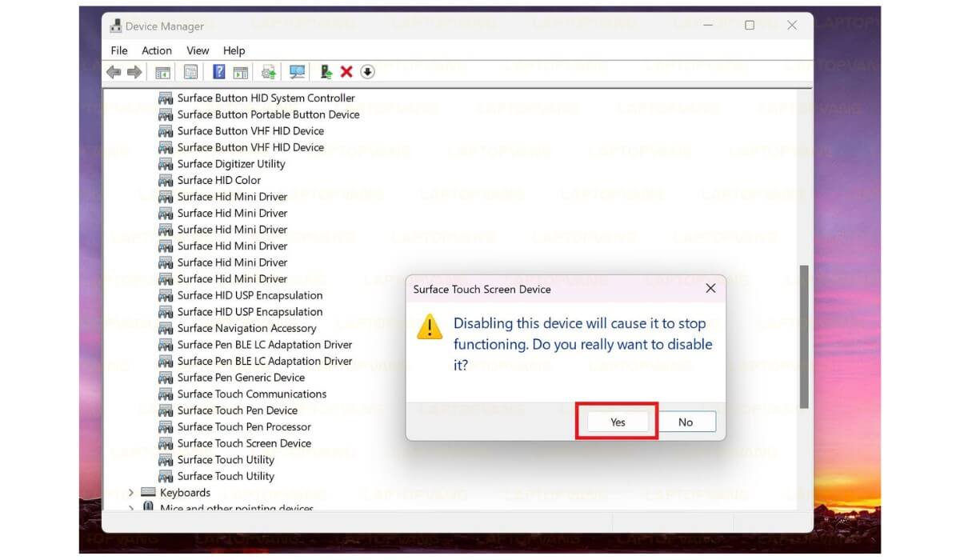Click the Forward arrow in toolbar

point(134,72)
